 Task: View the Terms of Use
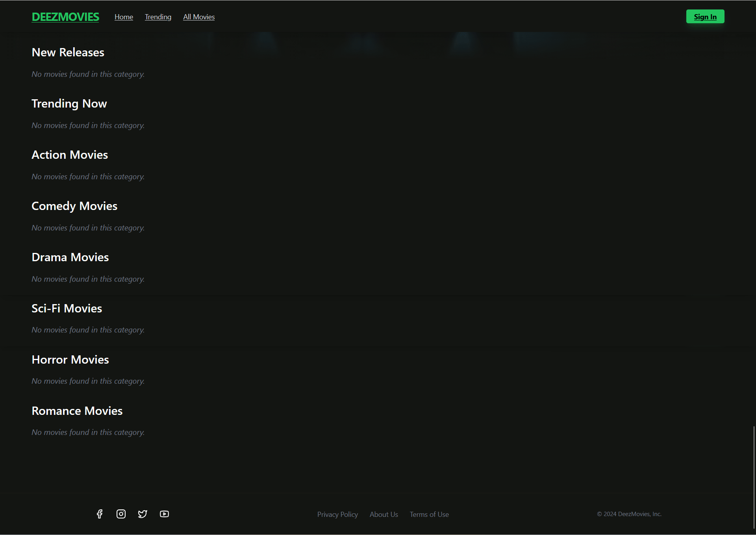pyautogui.click(x=429, y=514)
